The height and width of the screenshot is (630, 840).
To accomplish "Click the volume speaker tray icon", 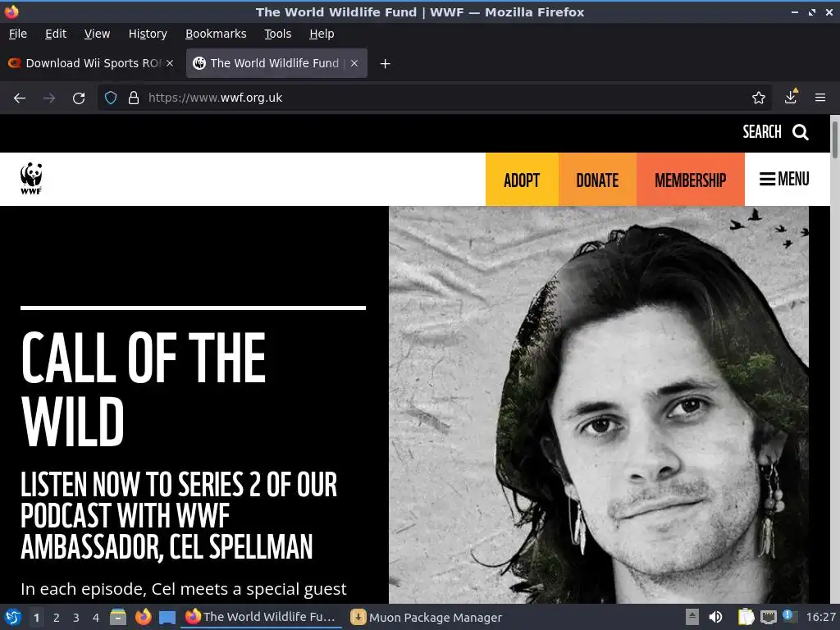I will pyautogui.click(x=715, y=617).
